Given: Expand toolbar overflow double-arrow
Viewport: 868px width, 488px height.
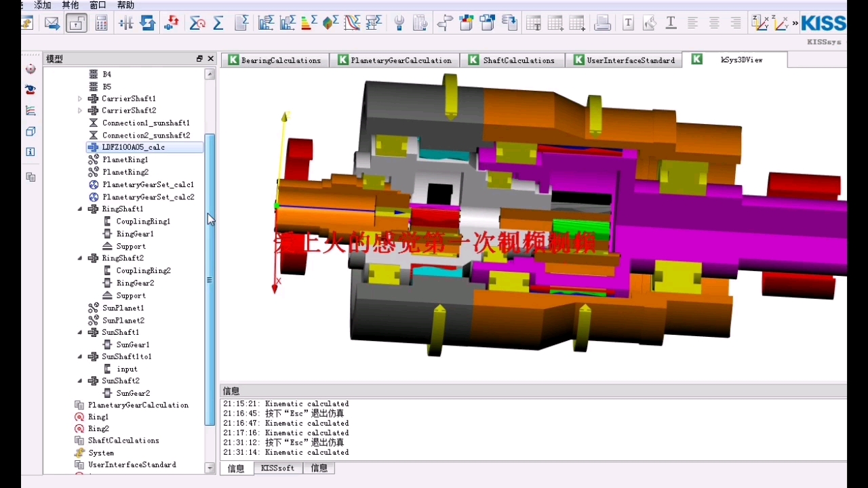Looking at the screenshot, I should (x=795, y=23).
